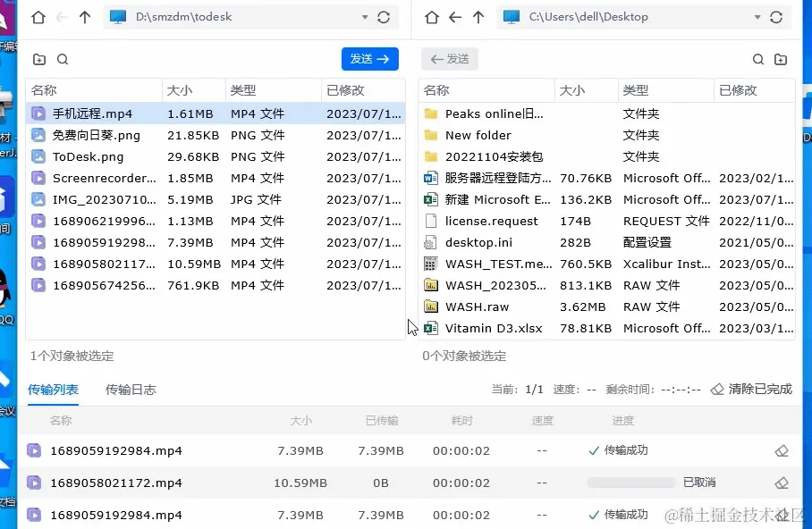Sort the remote pane by 已修改 column
Image resolution: width=812 pixels, height=529 pixels.
pos(754,90)
